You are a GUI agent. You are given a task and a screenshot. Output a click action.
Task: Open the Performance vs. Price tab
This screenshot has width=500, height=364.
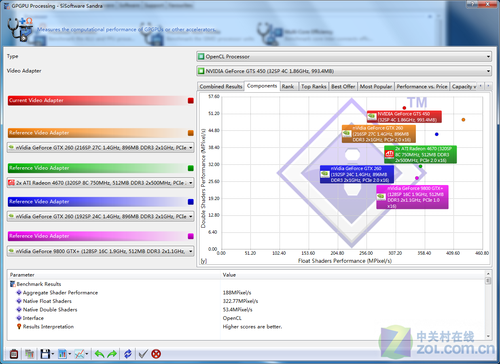click(x=422, y=86)
